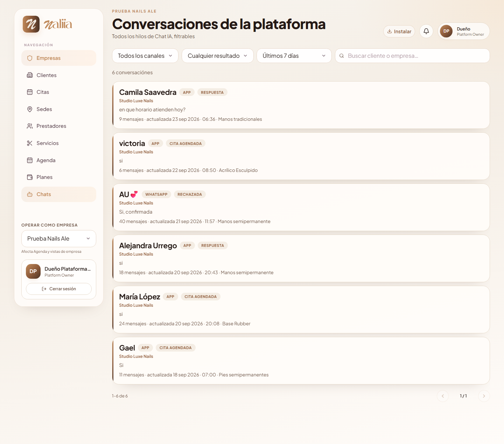Click the building icon beside Clientes
Viewport: 504px width, 444px height.
pyautogui.click(x=30, y=75)
